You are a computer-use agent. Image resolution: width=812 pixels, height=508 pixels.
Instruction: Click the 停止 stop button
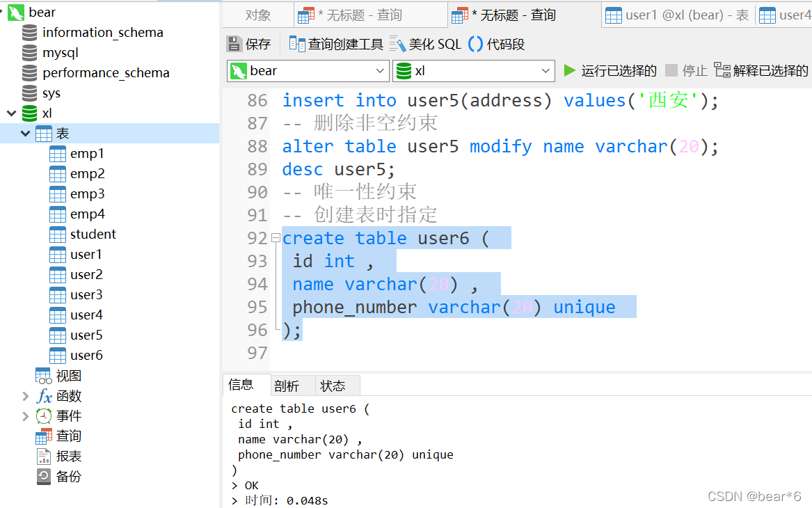686,70
